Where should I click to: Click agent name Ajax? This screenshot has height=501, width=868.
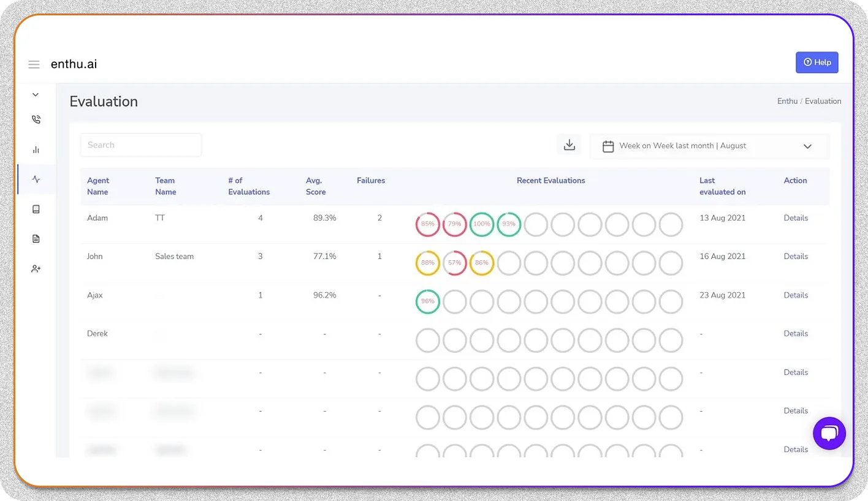point(95,295)
